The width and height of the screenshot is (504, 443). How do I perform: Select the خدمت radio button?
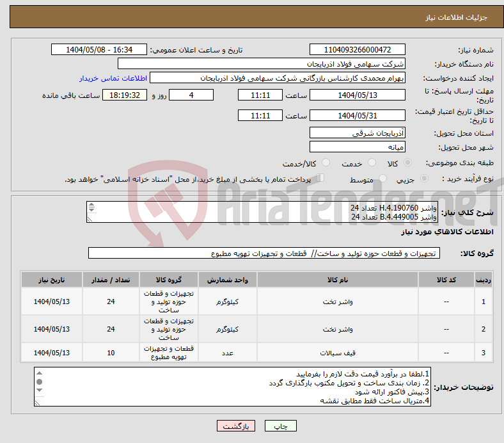click(372, 163)
